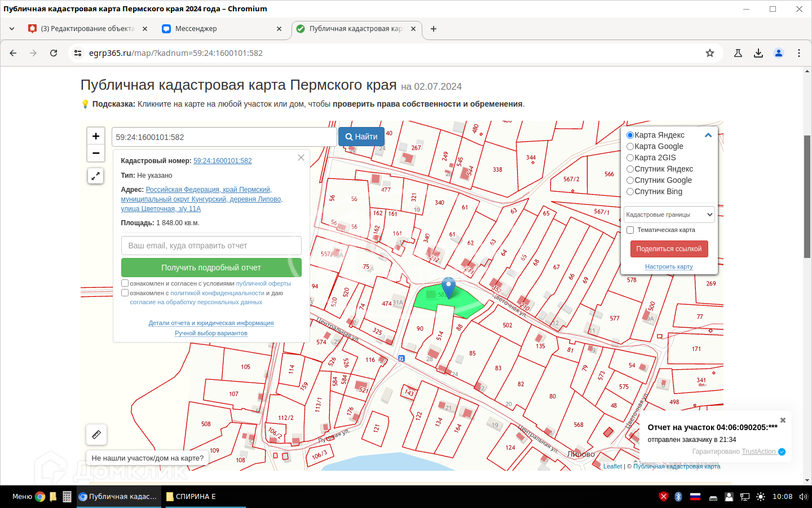The image size is (812, 508).
Task: Click the blue map marker pin
Action: 448,287
